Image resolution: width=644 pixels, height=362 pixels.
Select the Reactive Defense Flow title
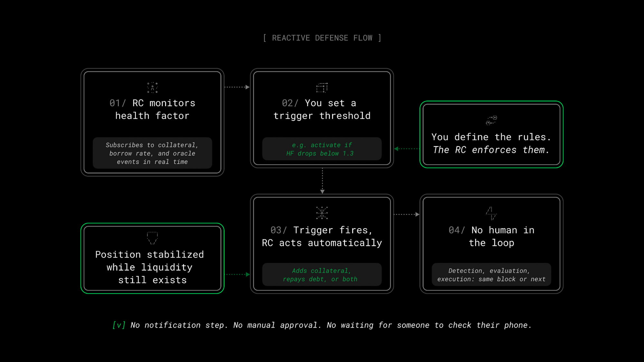tap(322, 38)
